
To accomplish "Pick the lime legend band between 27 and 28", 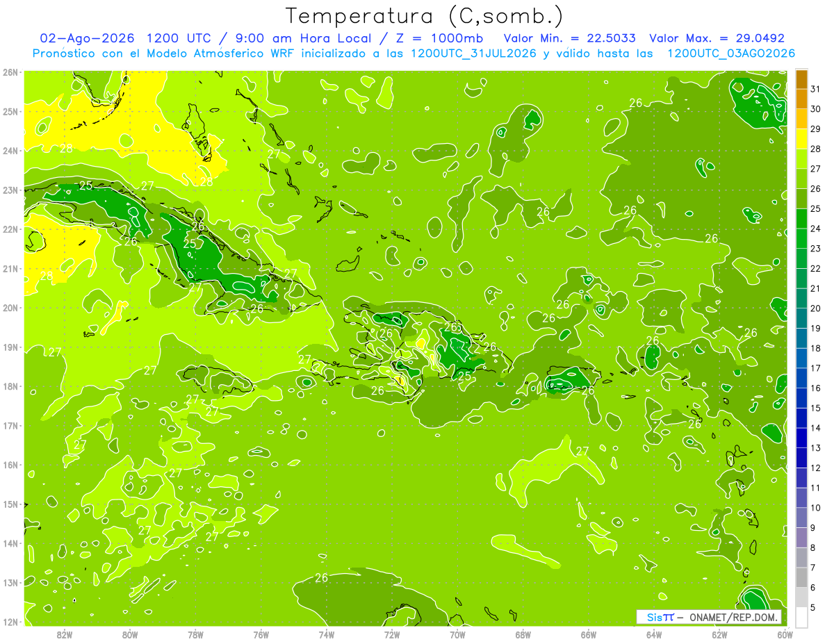I will (801, 159).
